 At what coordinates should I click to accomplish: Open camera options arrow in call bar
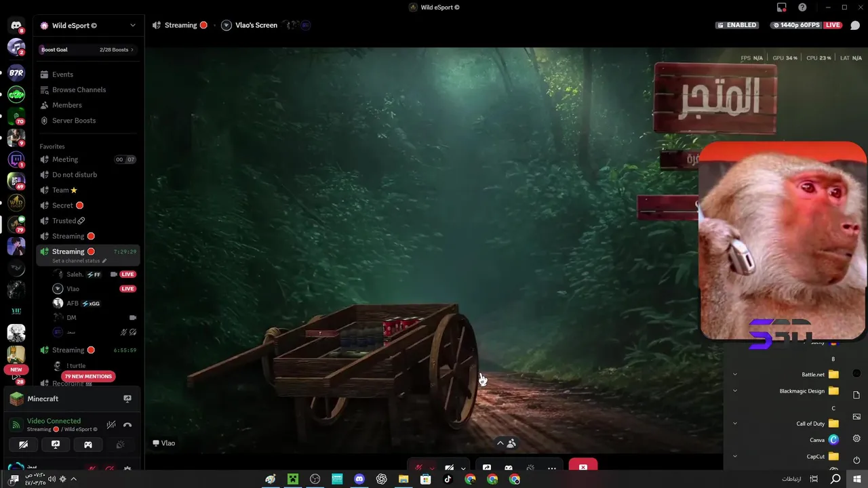pos(463,468)
